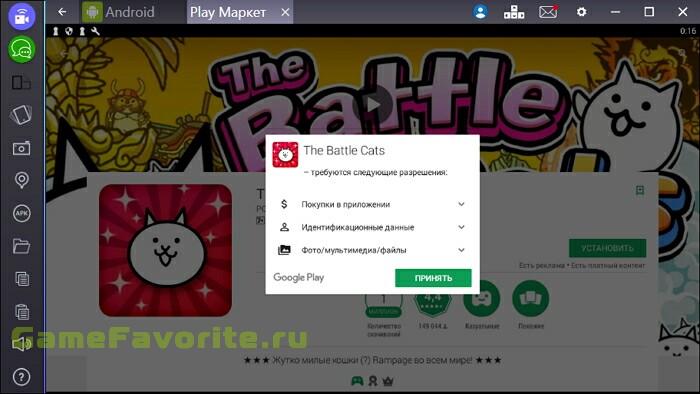The width and height of the screenshot is (700, 394).
Task: Click the Similar apps badge icon
Action: point(531,299)
